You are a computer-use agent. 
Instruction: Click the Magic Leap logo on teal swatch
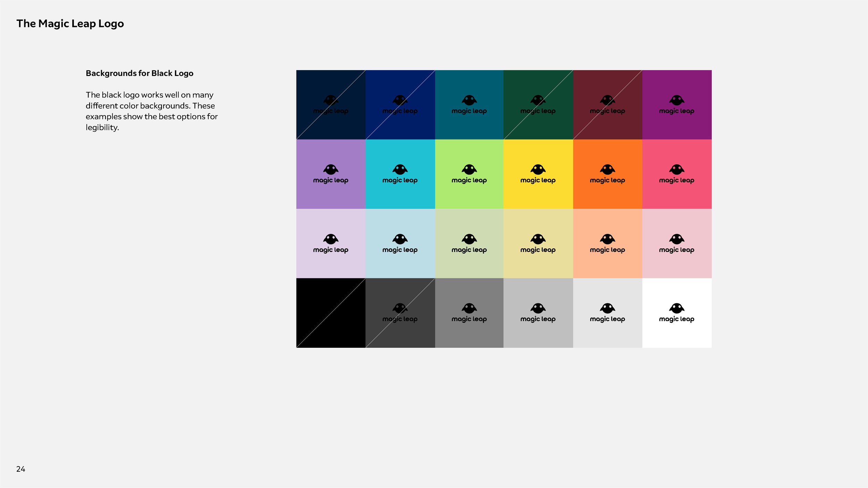coord(469,104)
